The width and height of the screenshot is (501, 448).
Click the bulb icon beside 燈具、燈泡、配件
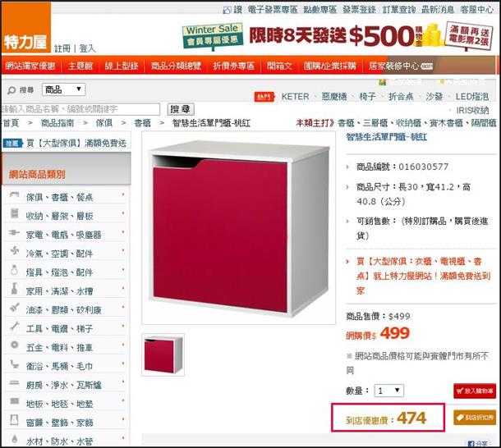[x=14, y=270]
